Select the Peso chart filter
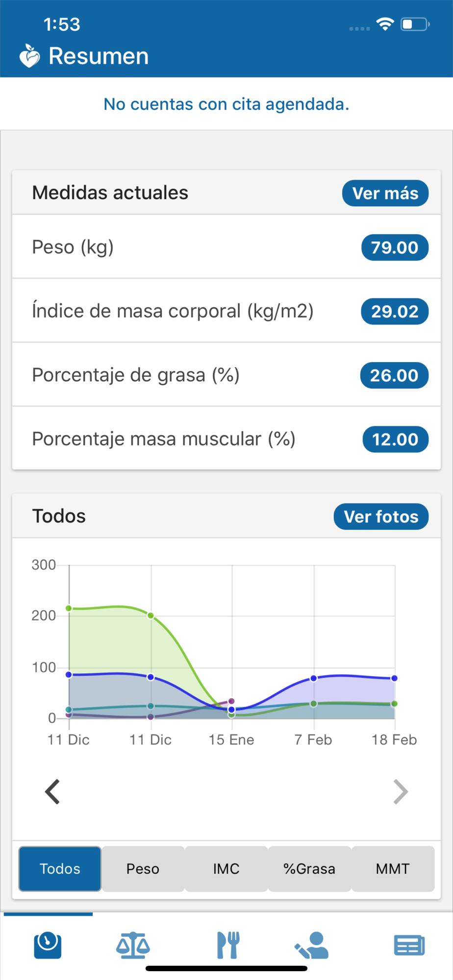This screenshot has width=453, height=980. pos(143,869)
